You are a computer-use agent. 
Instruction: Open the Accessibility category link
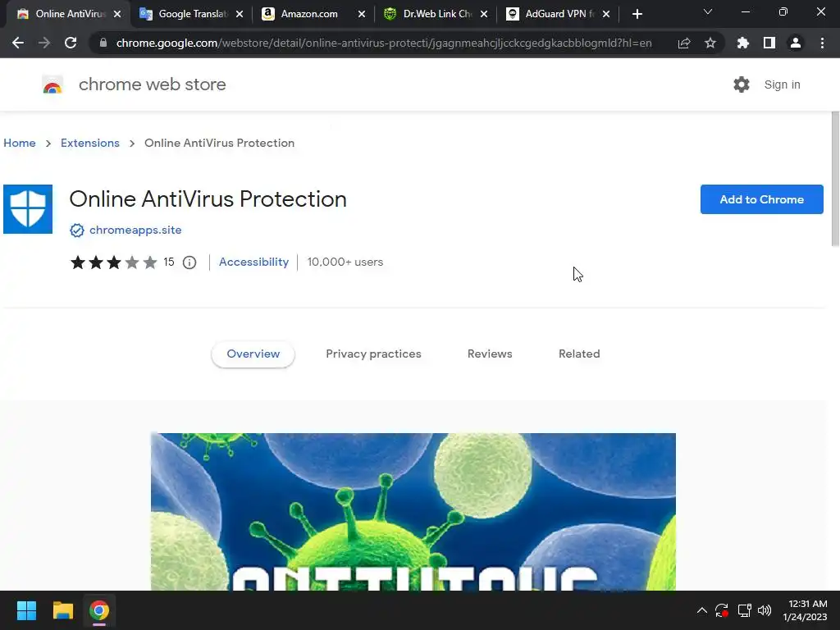pyautogui.click(x=254, y=262)
